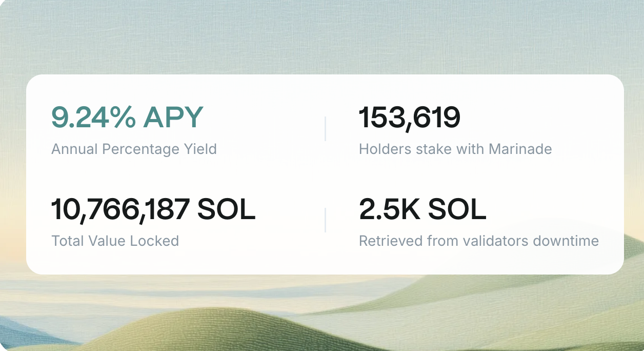The image size is (644, 351).
Task: Click divider between TVL and retrieved SOL
Action: coord(325,220)
